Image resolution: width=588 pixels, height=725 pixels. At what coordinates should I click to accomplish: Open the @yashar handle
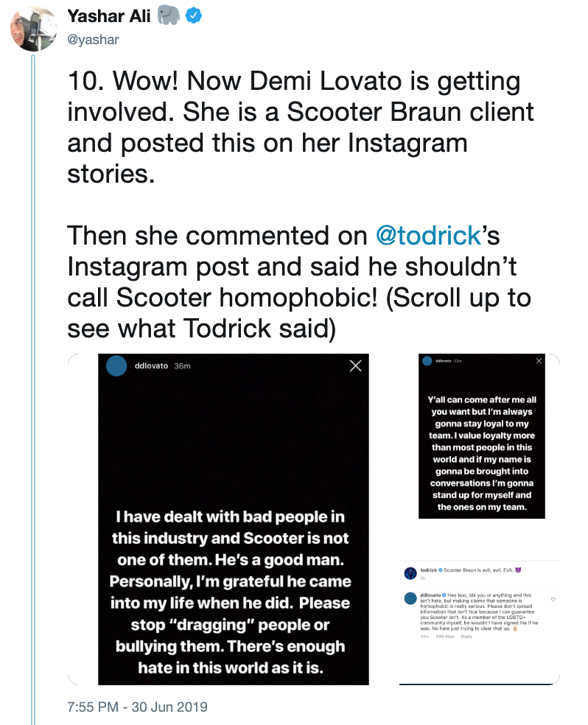pos(93,40)
